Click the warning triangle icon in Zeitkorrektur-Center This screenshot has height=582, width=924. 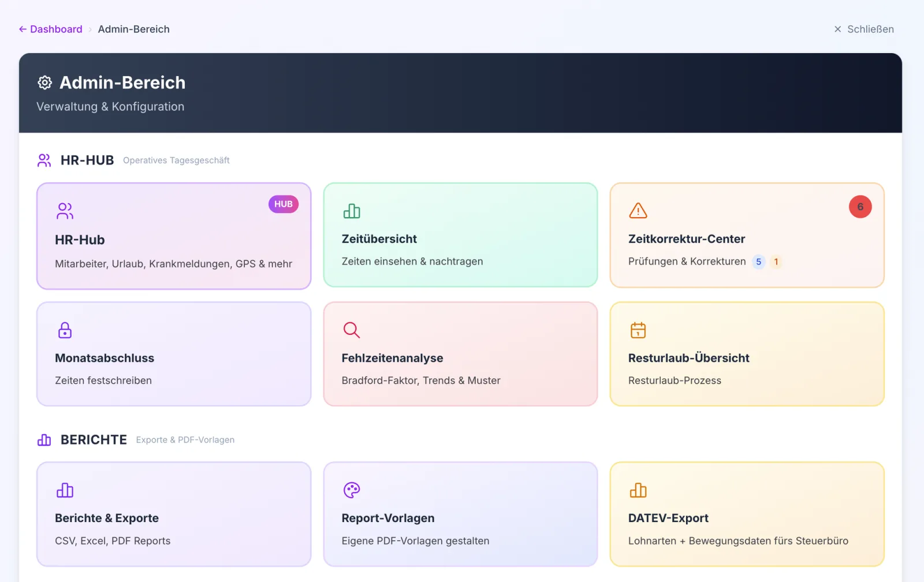point(638,211)
